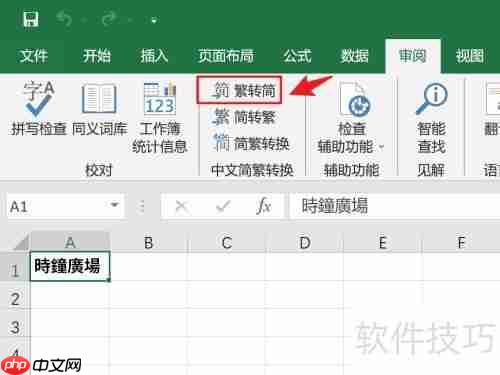
Task: Click the fx Insert Function button
Action: pyautogui.click(x=264, y=206)
